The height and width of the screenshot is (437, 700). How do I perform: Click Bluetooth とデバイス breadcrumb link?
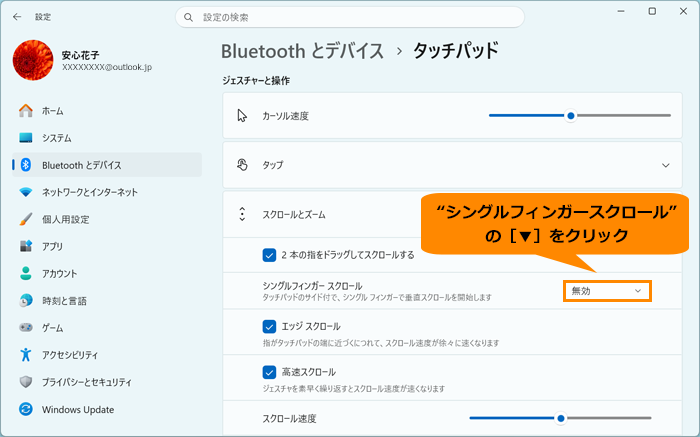point(302,51)
